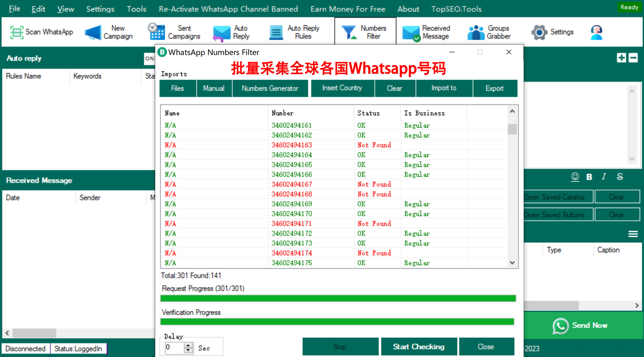Open the View menu
This screenshot has height=357, width=644.
pos(66,9)
